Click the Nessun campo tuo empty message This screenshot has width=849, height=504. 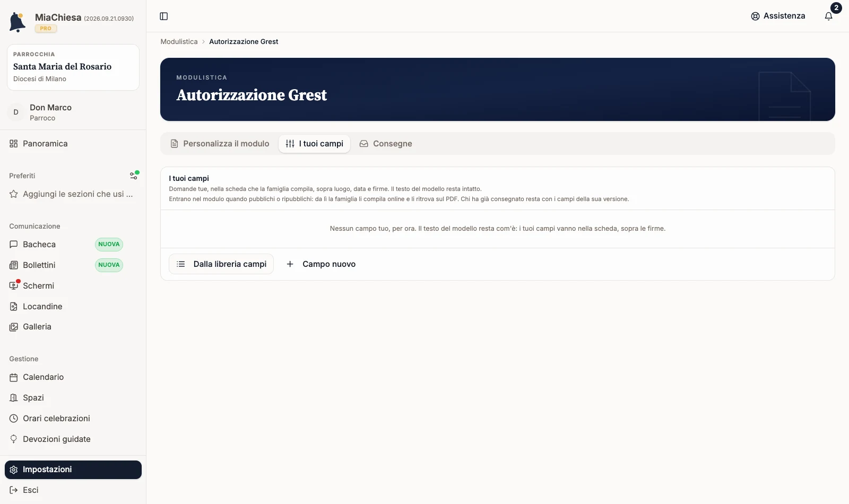(x=498, y=229)
